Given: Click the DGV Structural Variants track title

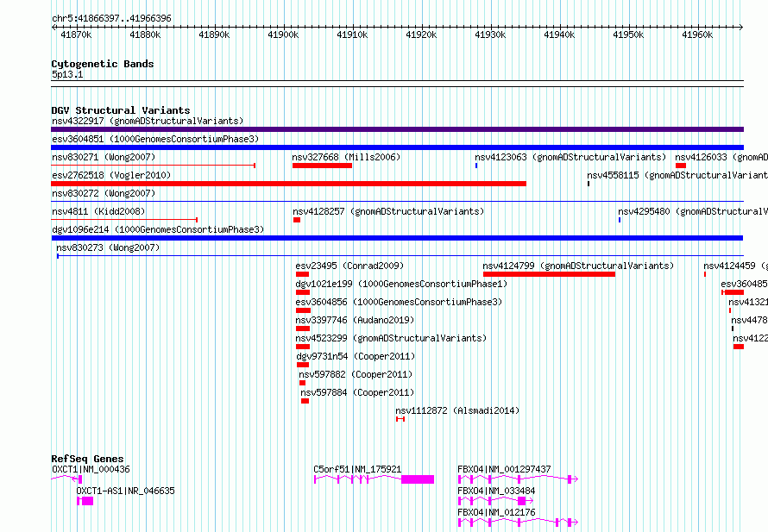Looking at the screenshot, I should click(121, 110).
